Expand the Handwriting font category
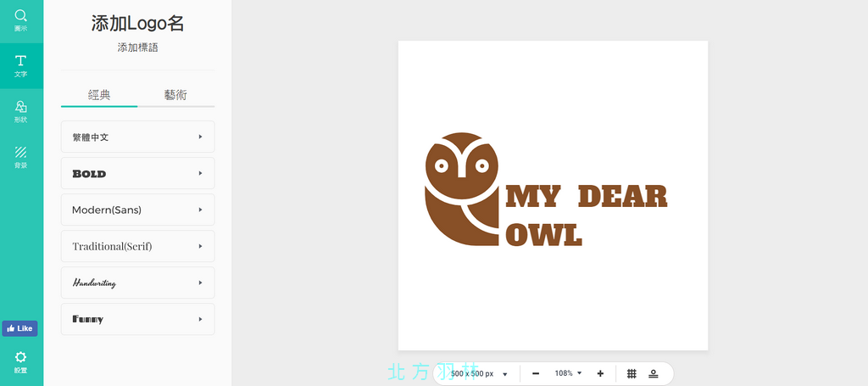Viewport: 868px width, 386px height. [138, 283]
